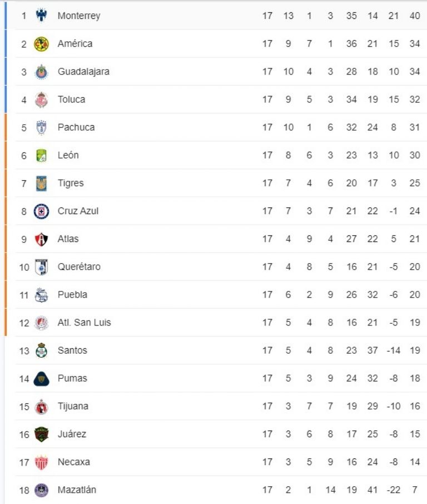Image resolution: width=427 pixels, height=504 pixels.
Task: Click the Necaxa club crest icon
Action: coord(41,462)
